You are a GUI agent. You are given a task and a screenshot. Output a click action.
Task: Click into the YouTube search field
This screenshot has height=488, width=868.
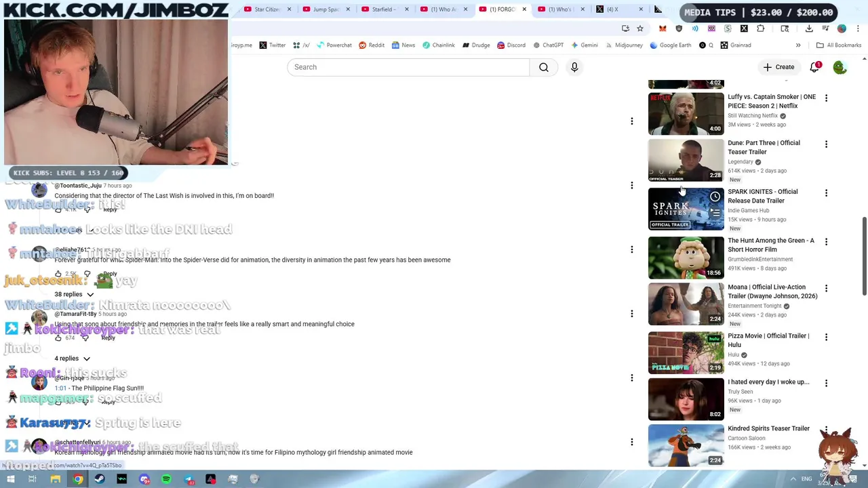(408, 67)
